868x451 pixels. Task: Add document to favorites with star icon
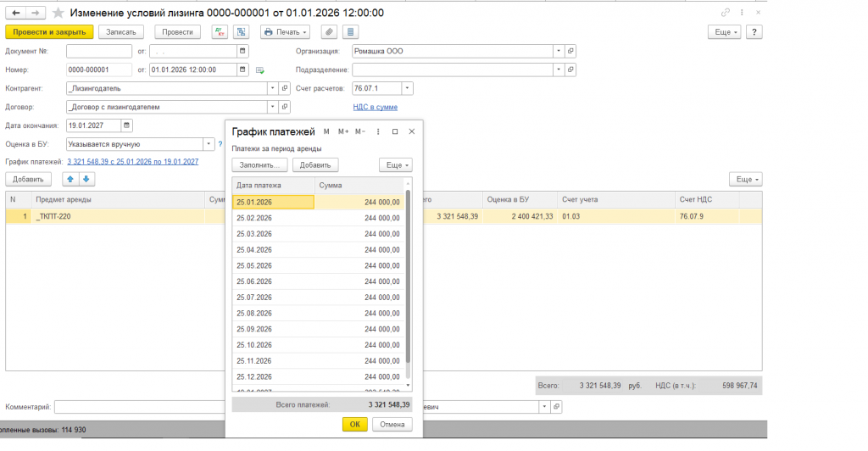(58, 13)
